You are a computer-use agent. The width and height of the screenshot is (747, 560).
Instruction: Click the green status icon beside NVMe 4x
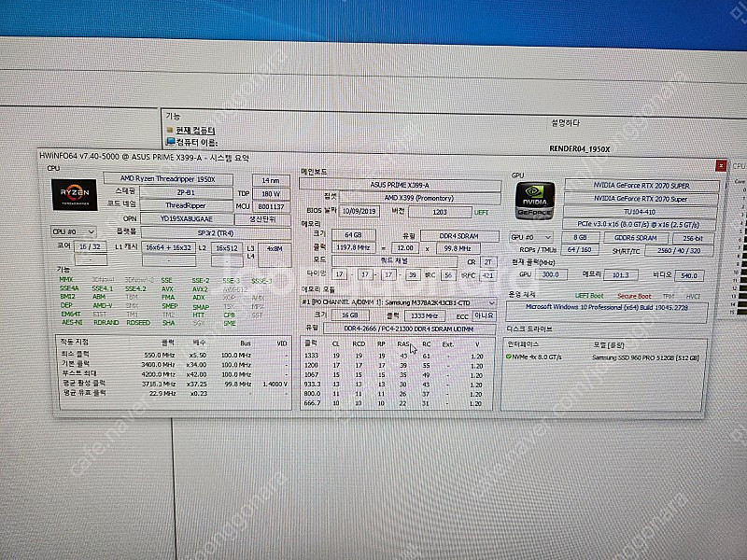pyautogui.click(x=508, y=357)
